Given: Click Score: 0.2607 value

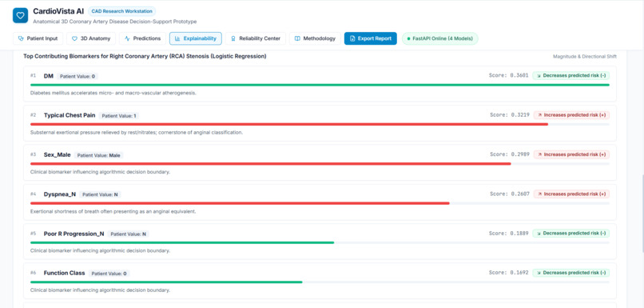Looking at the screenshot, I should tap(510, 194).
